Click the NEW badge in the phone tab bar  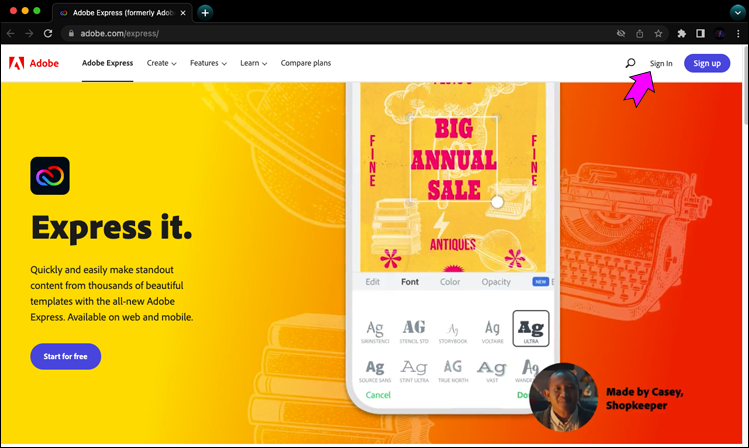[540, 282]
